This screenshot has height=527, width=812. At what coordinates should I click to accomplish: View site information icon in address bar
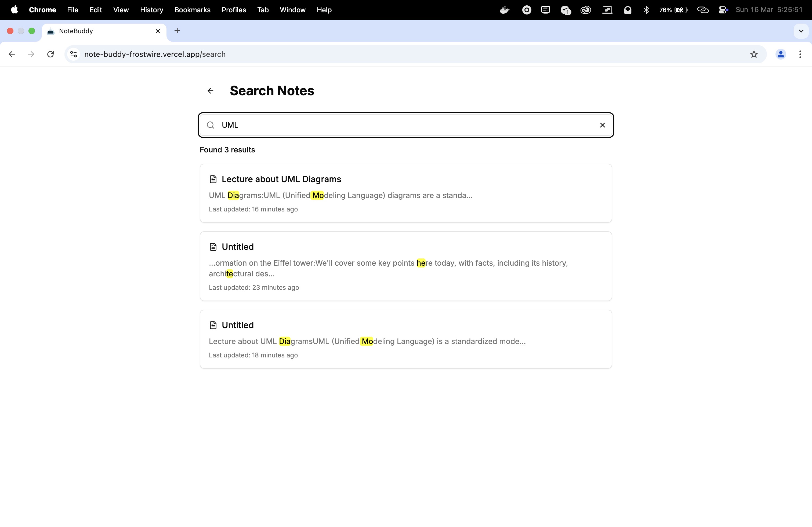tap(73, 54)
